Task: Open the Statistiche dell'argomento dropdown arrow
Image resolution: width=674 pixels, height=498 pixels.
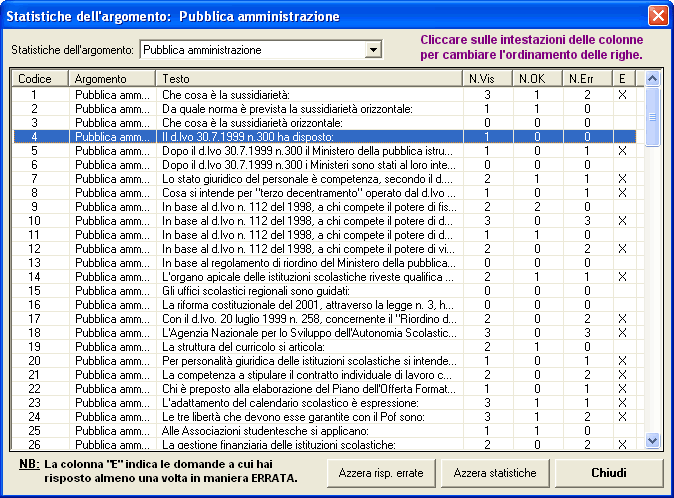Action: (373, 49)
